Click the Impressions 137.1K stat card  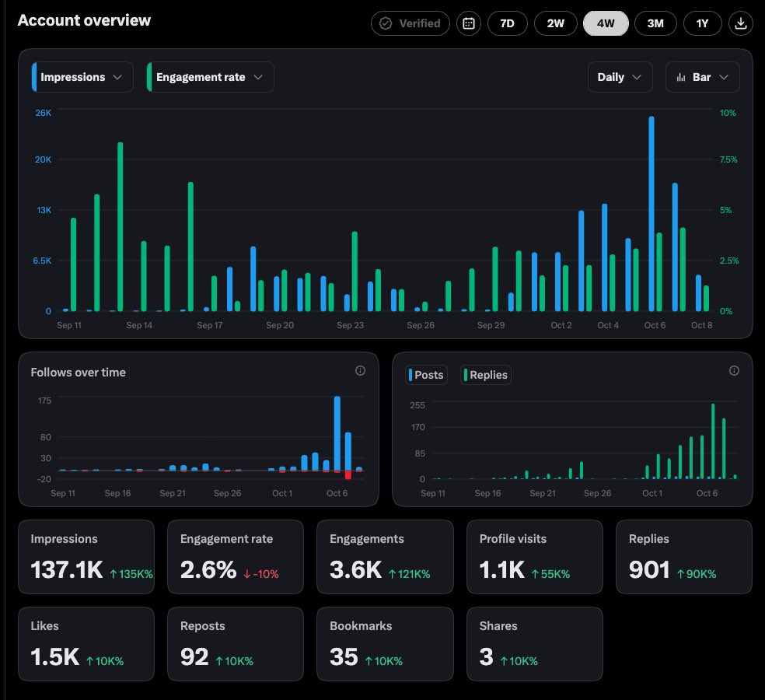pos(86,557)
